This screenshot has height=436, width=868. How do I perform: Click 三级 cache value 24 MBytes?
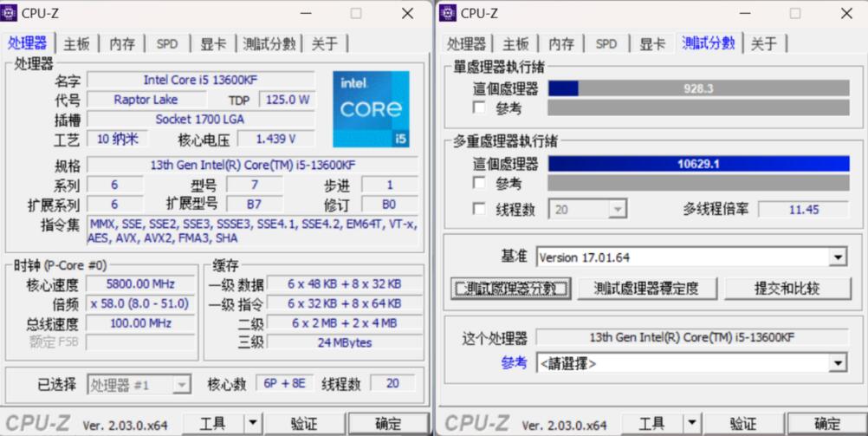(344, 343)
